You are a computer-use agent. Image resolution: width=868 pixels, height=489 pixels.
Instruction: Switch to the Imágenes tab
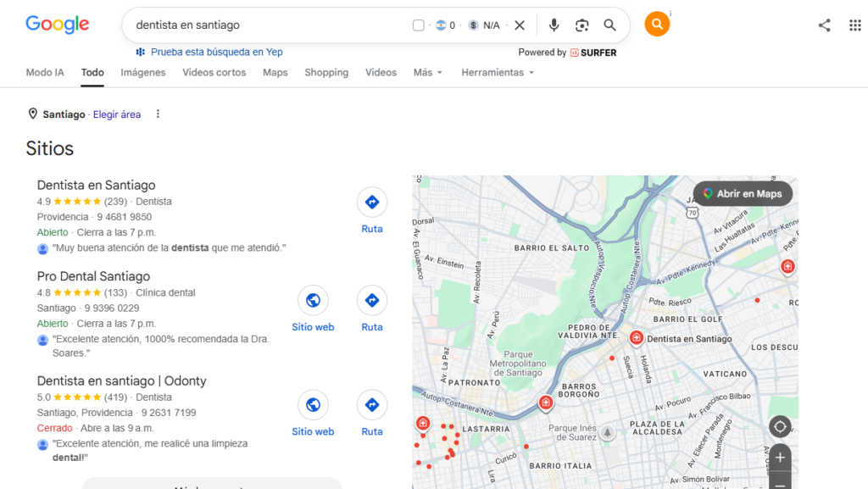[142, 73]
